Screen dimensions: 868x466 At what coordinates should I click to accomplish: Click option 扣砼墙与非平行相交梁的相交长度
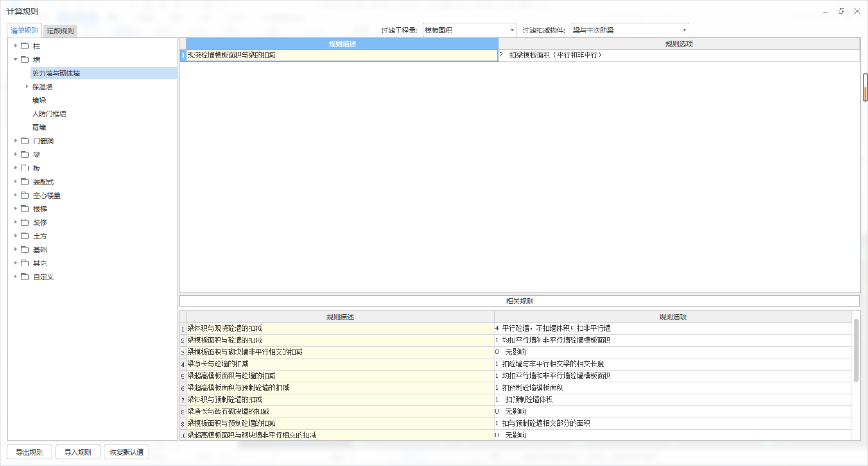coord(673,364)
